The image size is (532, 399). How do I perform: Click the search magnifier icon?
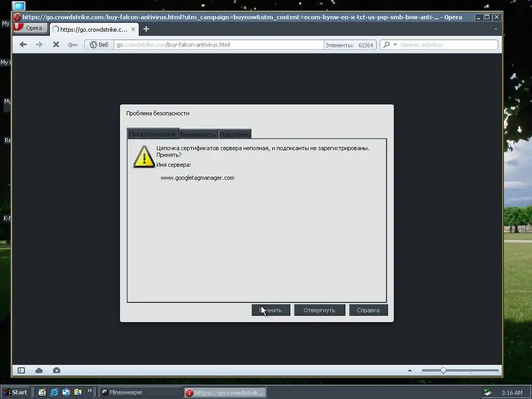(x=387, y=45)
